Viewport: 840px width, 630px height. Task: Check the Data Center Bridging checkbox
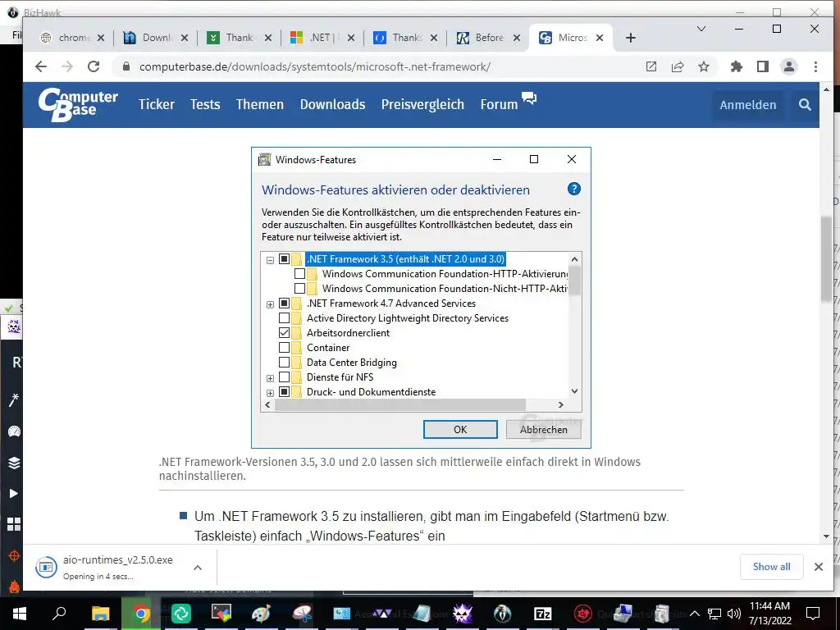(285, 363)
